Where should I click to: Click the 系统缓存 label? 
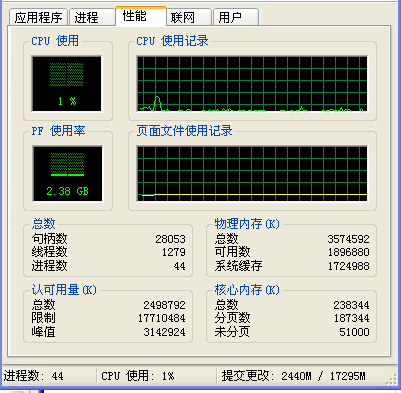(x=238, y=266)
